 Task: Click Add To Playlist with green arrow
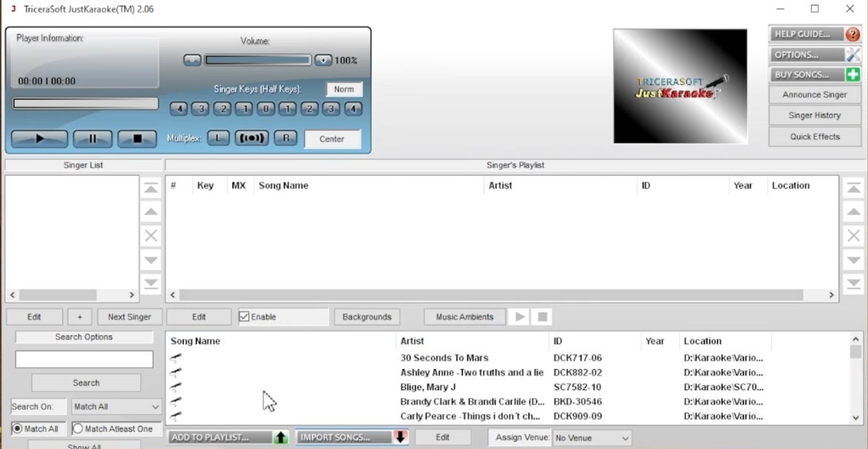click(228, 437)
